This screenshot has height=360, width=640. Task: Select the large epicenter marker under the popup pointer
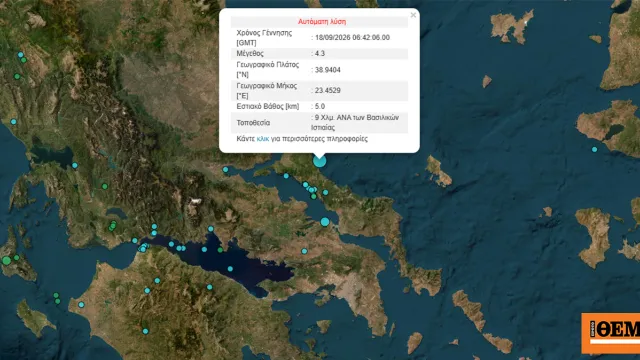tap(320, 161)
